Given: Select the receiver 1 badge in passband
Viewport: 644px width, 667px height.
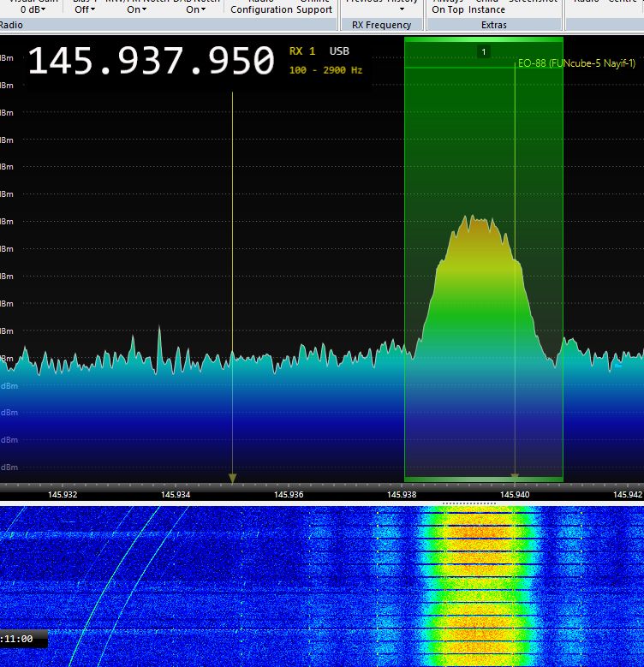Looking at the screenshot, I should [x=484, y=52].
